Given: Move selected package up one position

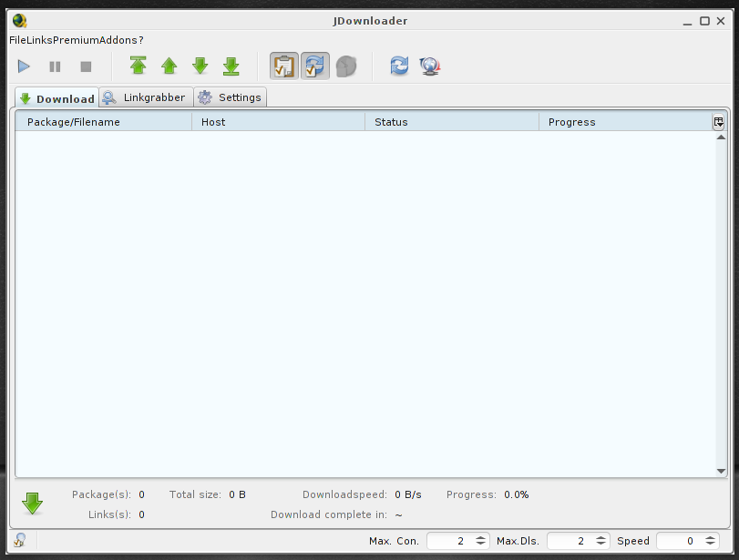Looking at the screenshot, I should 169,66.
